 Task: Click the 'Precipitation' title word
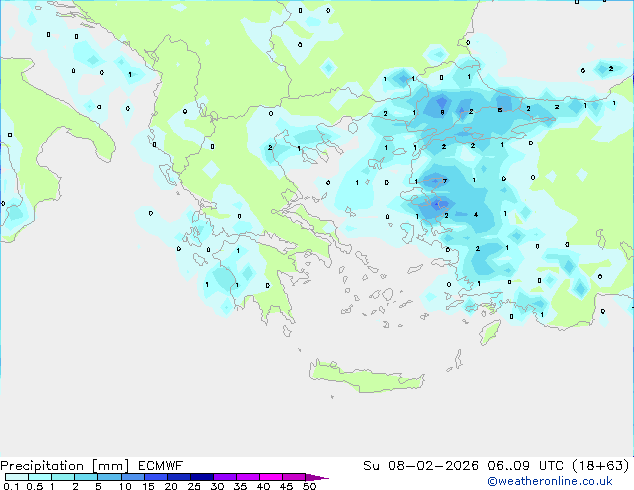(42, 466)
